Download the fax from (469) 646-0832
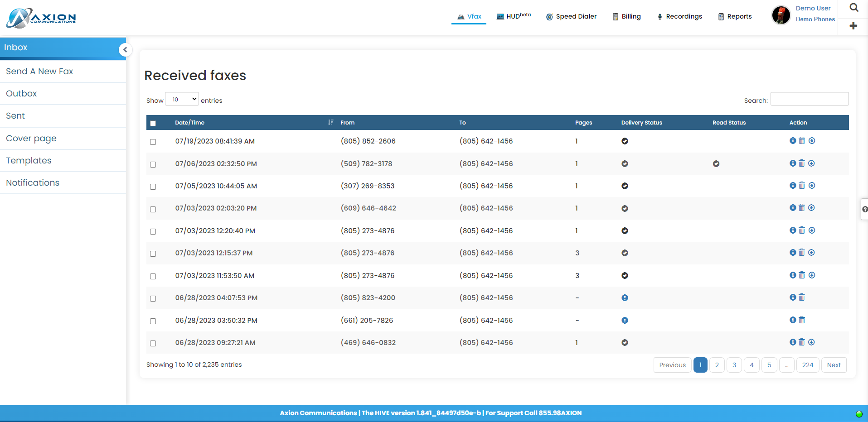 click(x=811, y=342)
